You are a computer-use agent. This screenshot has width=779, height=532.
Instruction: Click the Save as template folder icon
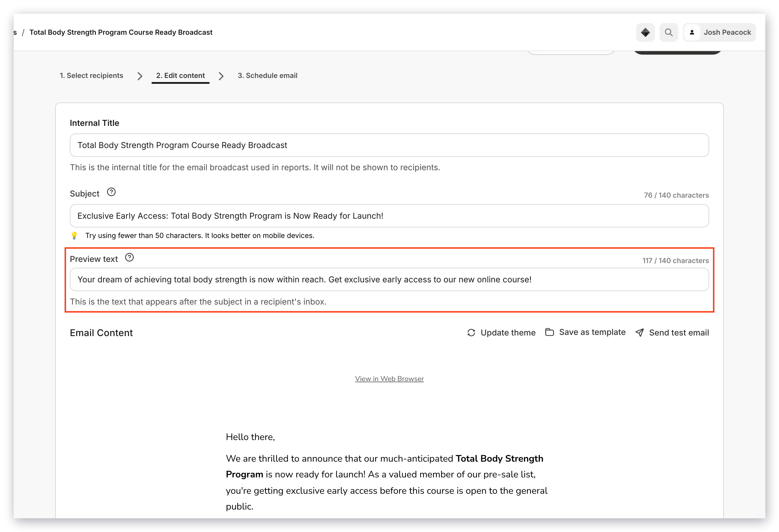[x=549, y=332]
